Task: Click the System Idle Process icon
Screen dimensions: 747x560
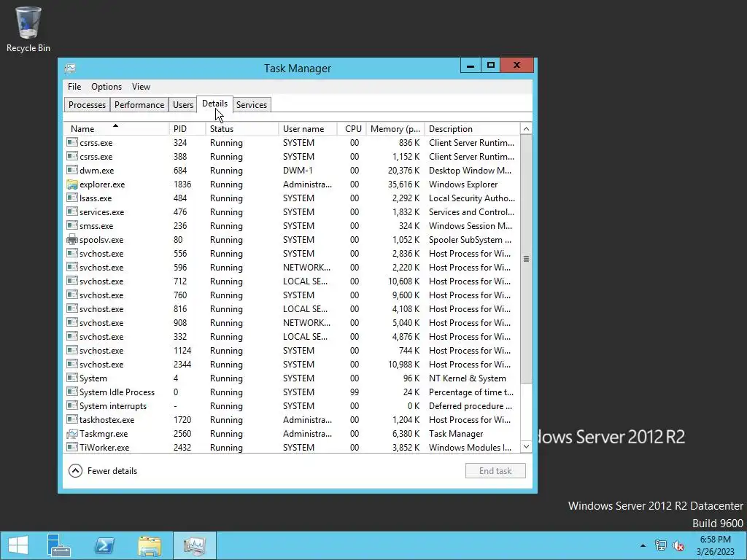Action: 72,392
